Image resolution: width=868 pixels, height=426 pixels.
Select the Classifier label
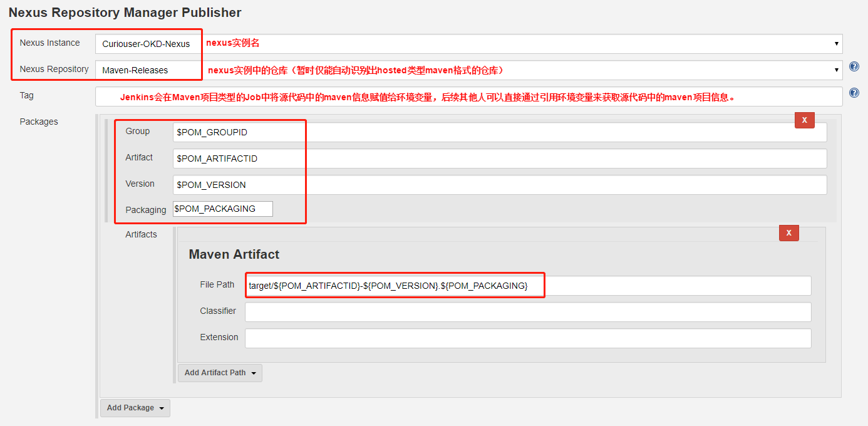(219, 311)
